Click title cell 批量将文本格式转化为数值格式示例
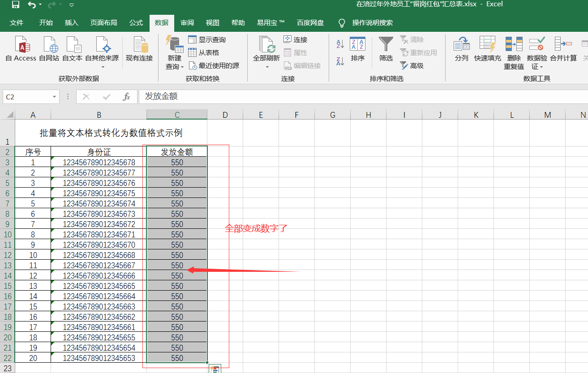 point(111,133)
